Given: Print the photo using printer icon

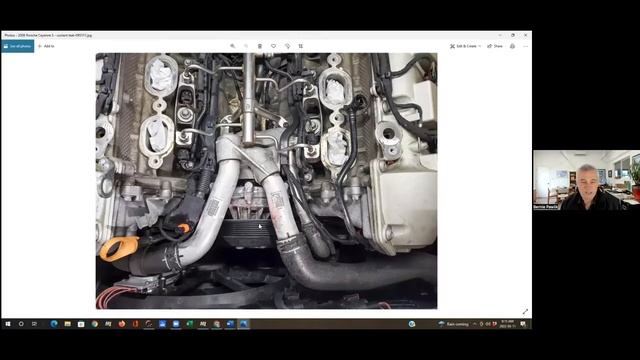Looking at the screenshot, I should [x=512, y=46].
